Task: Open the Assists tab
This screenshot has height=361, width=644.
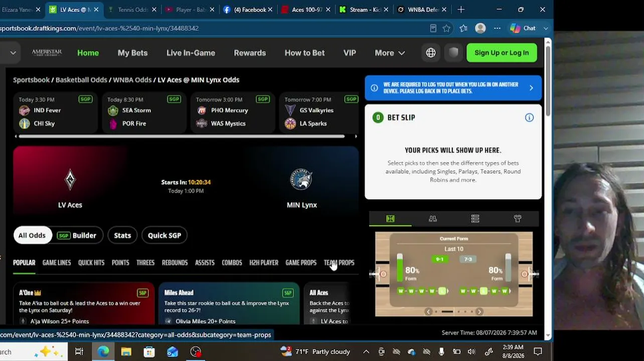Action: coord(205,263)
